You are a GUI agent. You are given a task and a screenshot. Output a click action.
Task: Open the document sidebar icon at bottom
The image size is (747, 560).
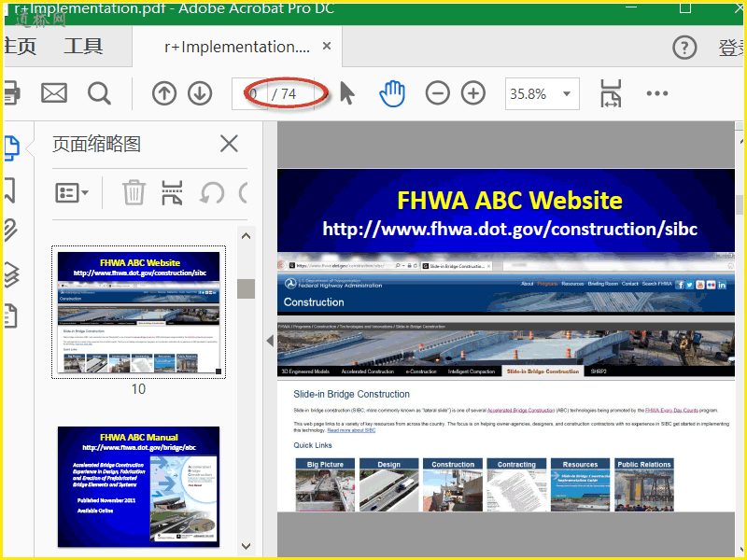tap(11, 315)
